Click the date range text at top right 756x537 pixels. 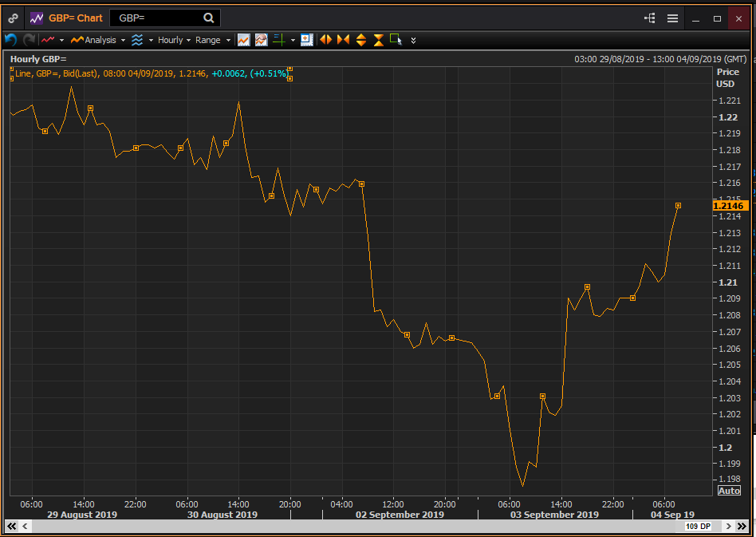660,59
